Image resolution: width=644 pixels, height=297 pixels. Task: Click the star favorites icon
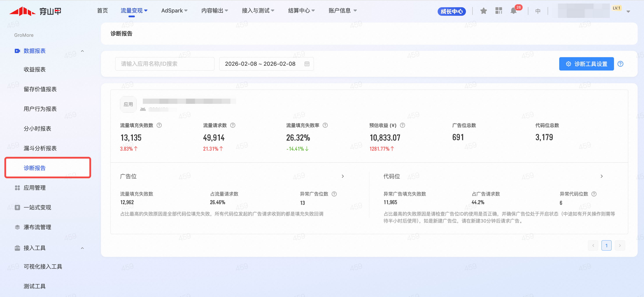[483, 11]
